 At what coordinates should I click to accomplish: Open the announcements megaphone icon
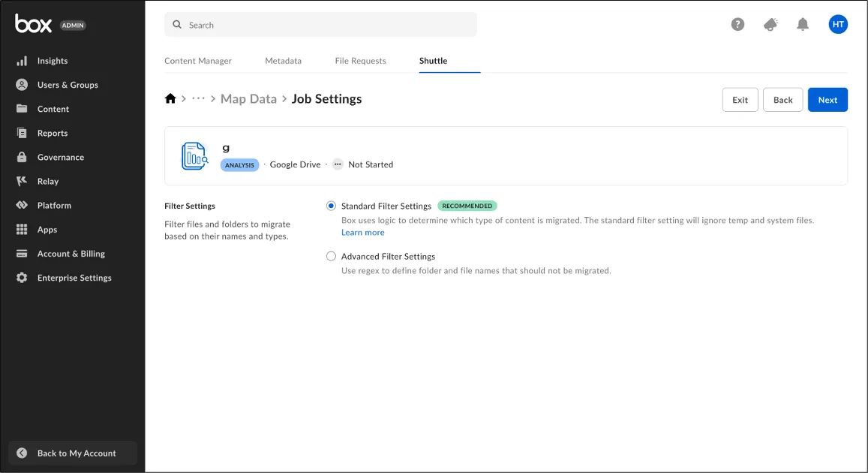point(770,24)
